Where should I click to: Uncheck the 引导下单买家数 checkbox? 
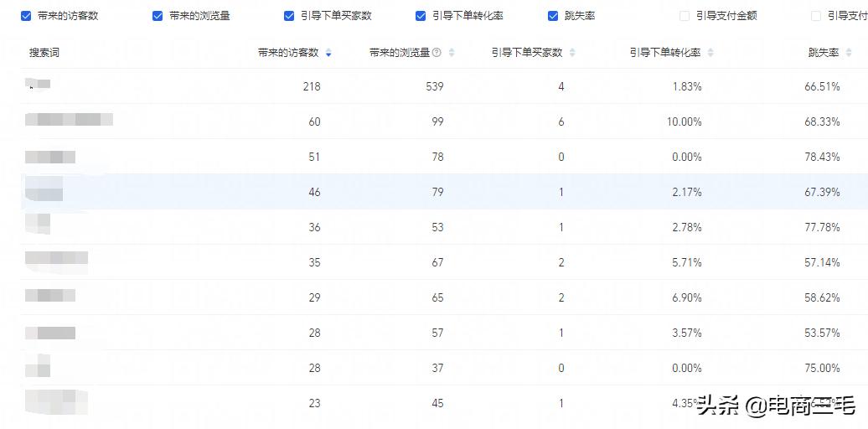[x=289, y=16]
